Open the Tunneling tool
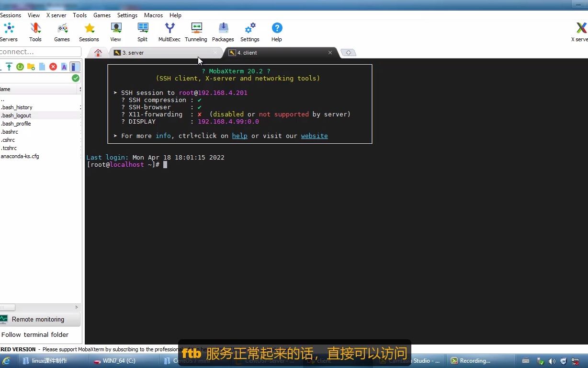This screenshot has width=588, height=368. 196,30
